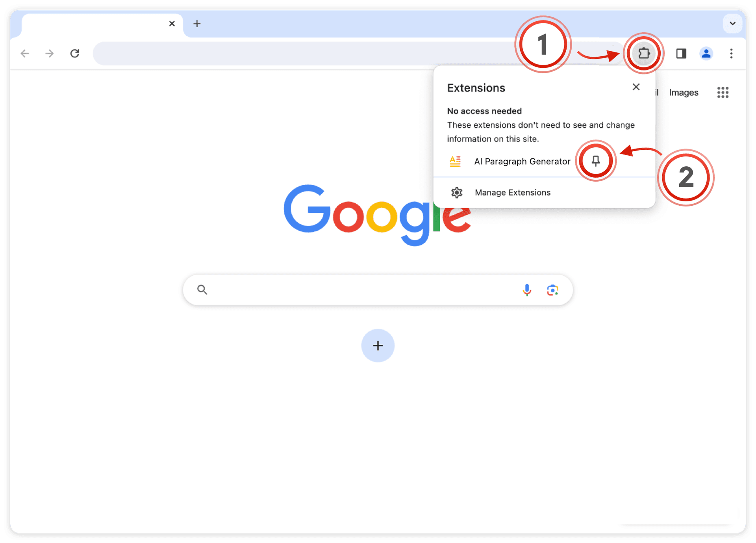Add a shortcut with the plus button
756x543 pixels.
pyautogui.click(x=378, y=346)
